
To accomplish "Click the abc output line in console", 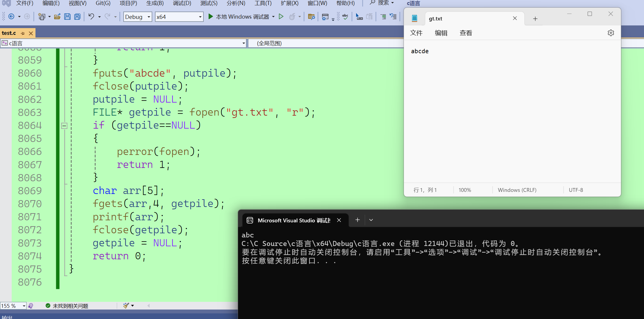I will click(248, 235).
